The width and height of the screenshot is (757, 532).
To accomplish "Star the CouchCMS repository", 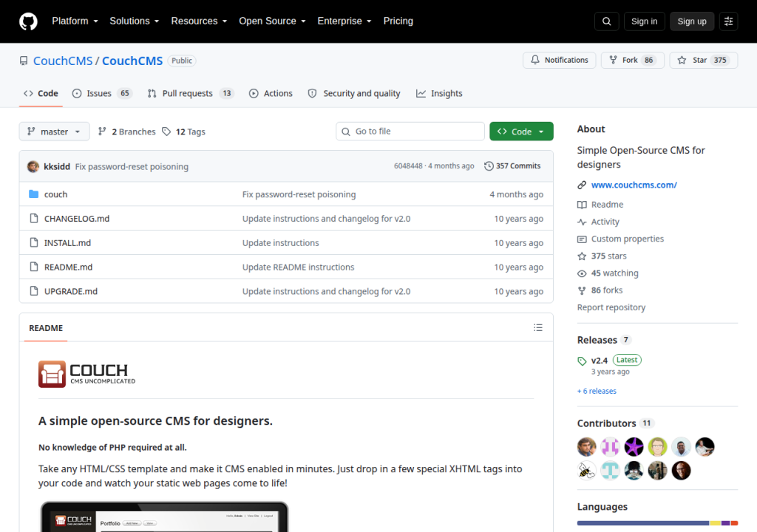I will tap(704, 61).
